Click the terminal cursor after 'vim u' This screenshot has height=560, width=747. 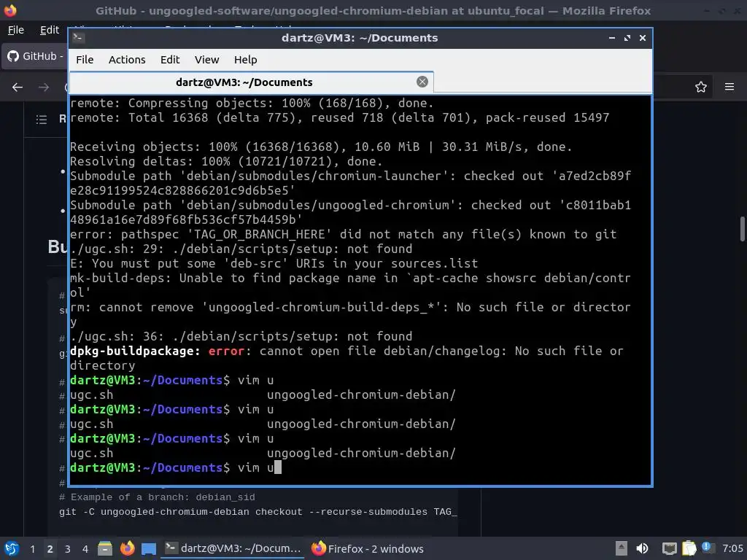[x=278, y=467]
